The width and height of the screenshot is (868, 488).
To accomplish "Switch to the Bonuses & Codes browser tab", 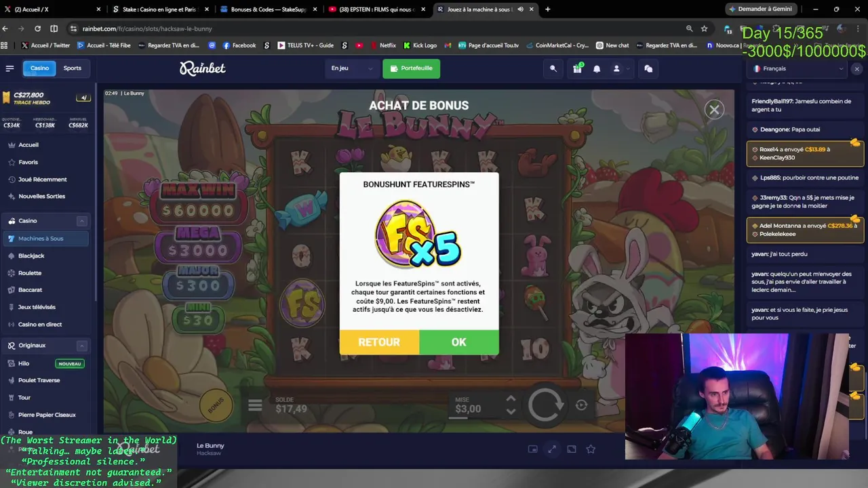I will coord(268,9).
